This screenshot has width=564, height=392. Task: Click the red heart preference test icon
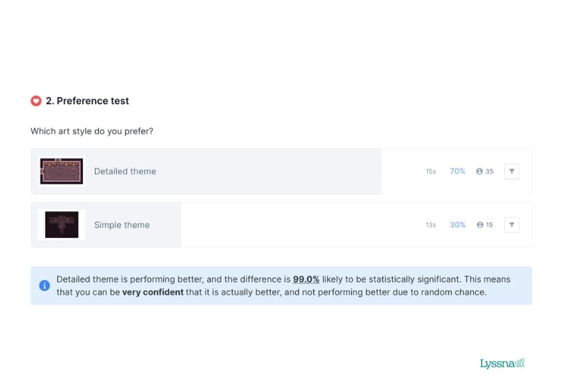[36, 101]
